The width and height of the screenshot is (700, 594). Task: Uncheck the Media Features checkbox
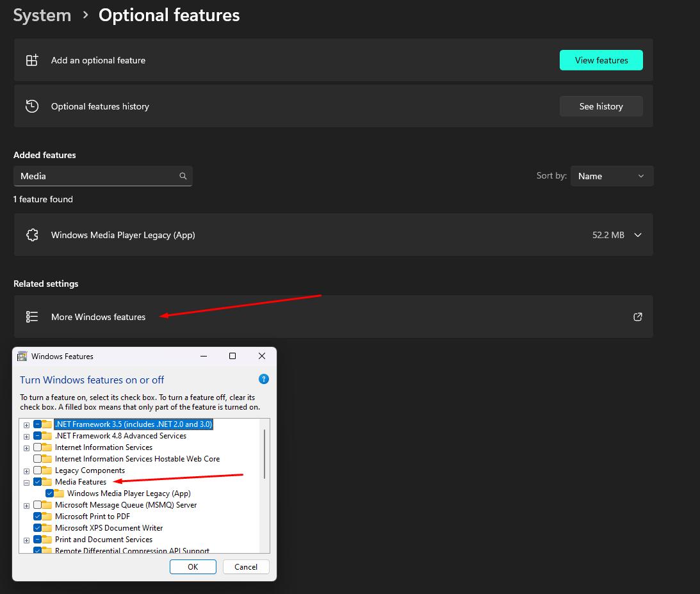[x=38, y=482]
